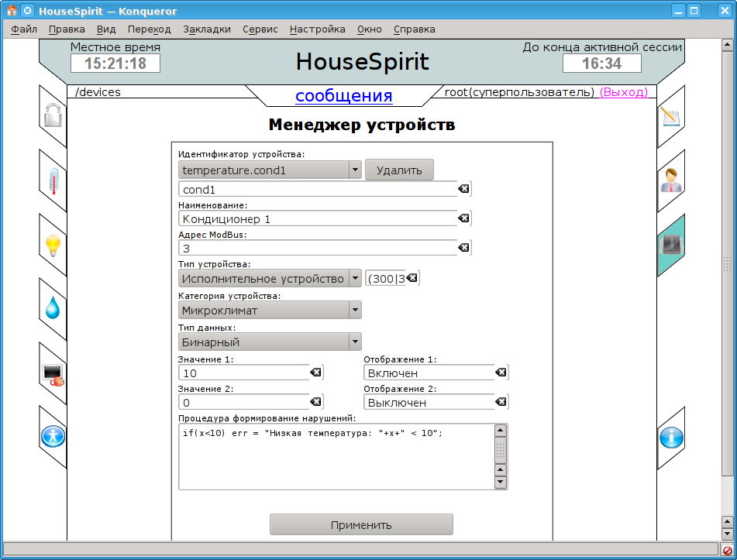
Task: Open the user profile person icon
Action: tap(670, 181)
